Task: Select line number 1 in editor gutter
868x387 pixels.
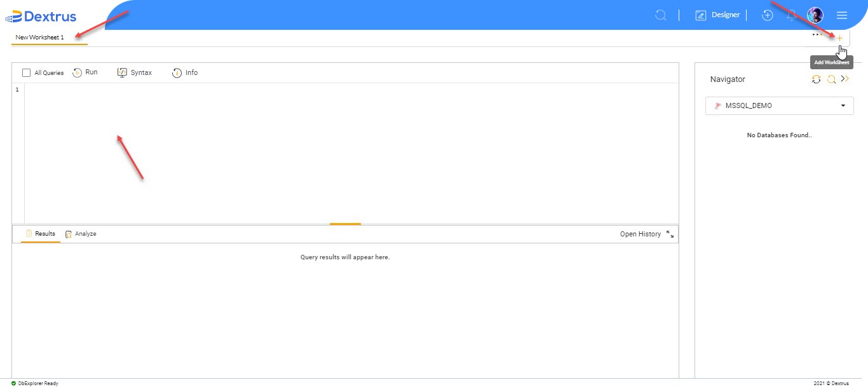Action: click(x=17, y=90)
